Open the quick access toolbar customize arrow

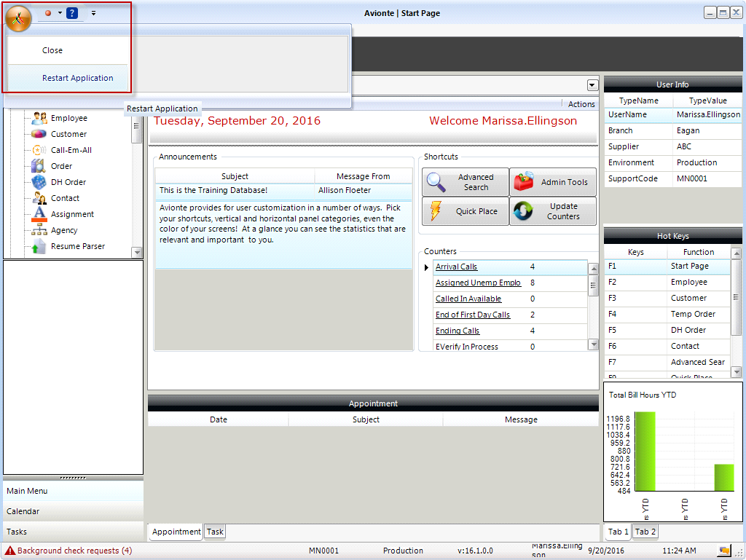pos(94,13)
